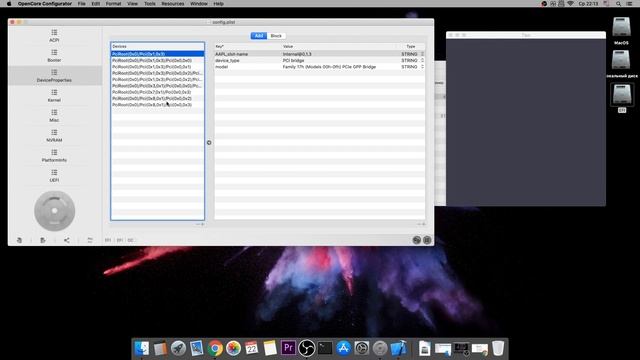Open Notification Center icon in menu bar

click(629, 4)
